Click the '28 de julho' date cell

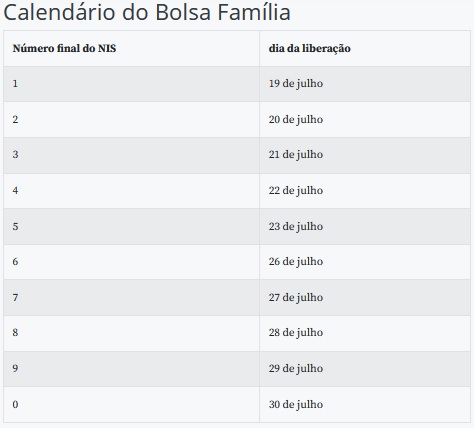point(365,333)
